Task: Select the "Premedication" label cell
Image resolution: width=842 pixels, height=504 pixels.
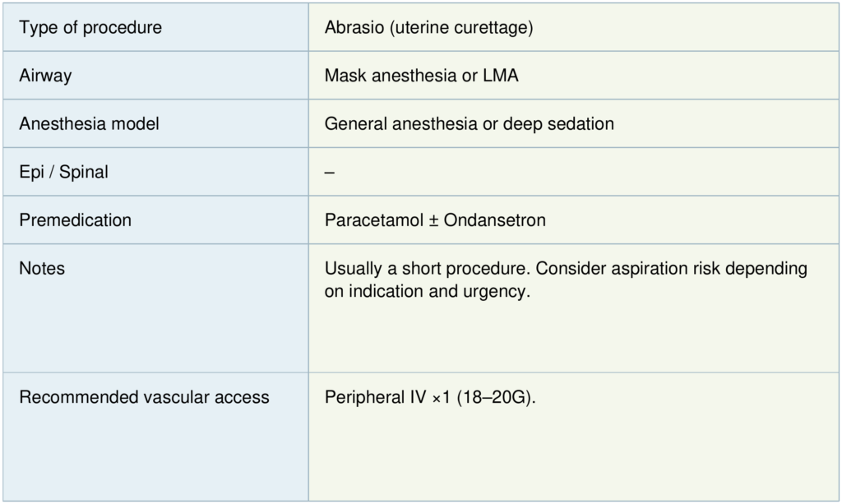Action: [75, 220]
